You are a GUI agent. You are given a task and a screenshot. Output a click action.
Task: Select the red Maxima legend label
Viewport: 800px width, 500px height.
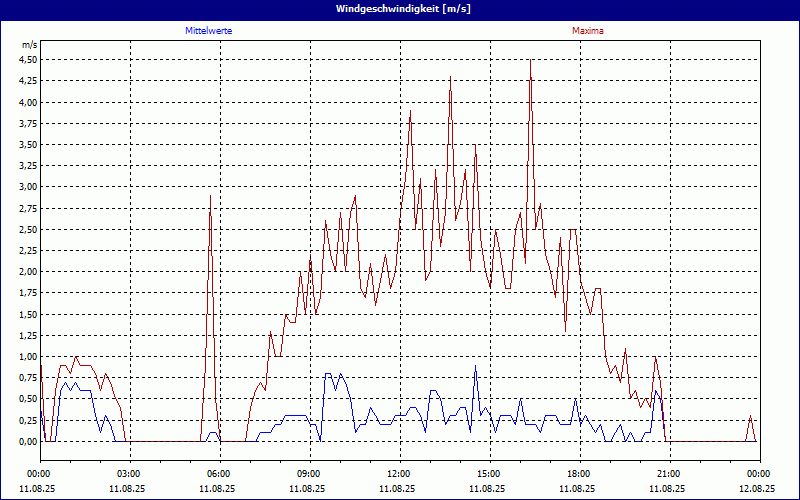coord(587,31)
